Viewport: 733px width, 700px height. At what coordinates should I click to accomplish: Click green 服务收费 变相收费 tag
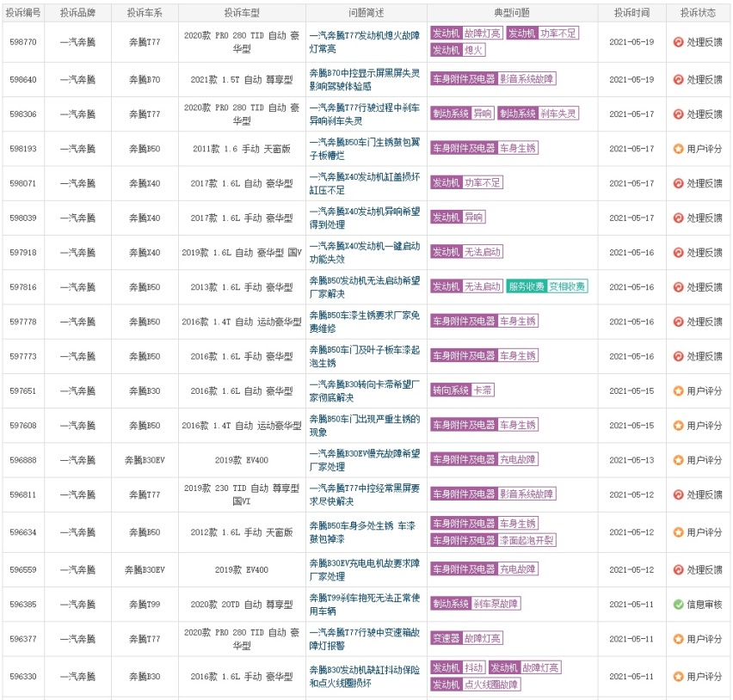(x=547, y=286)
